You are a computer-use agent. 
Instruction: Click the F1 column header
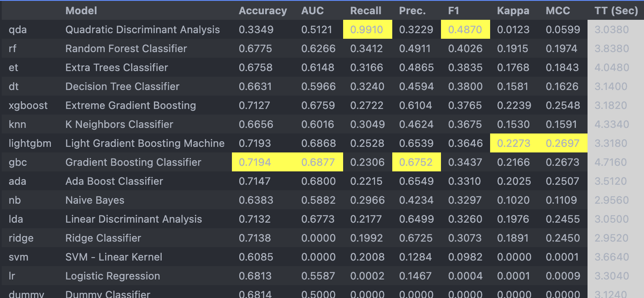click(453, 11)
